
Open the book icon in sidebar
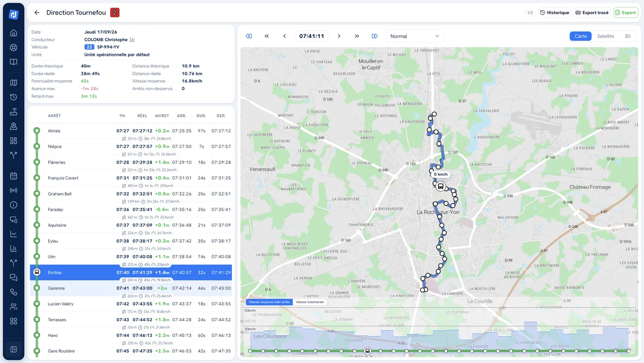pos(13,62)
